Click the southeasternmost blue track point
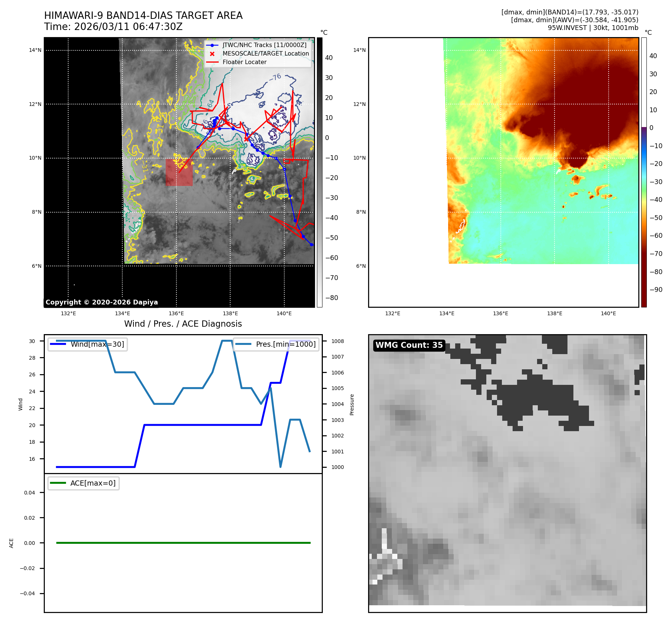Screen dimensions: 672x626 coord(311,244)
